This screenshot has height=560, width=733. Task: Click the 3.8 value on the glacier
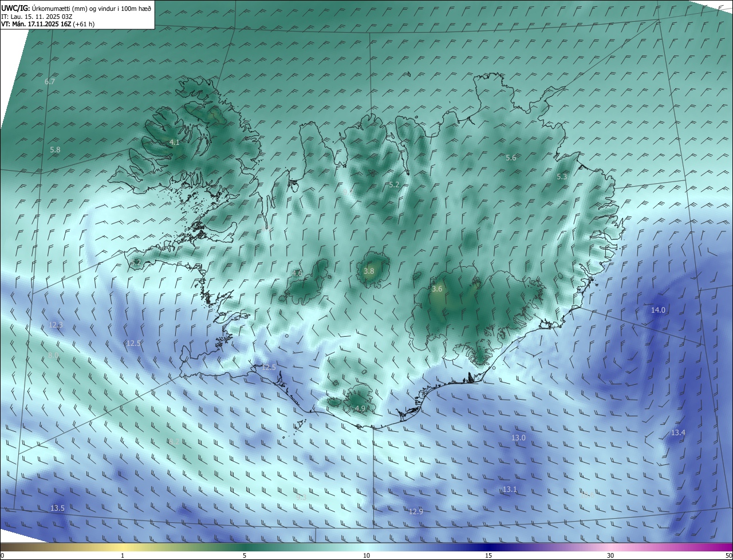369,271
